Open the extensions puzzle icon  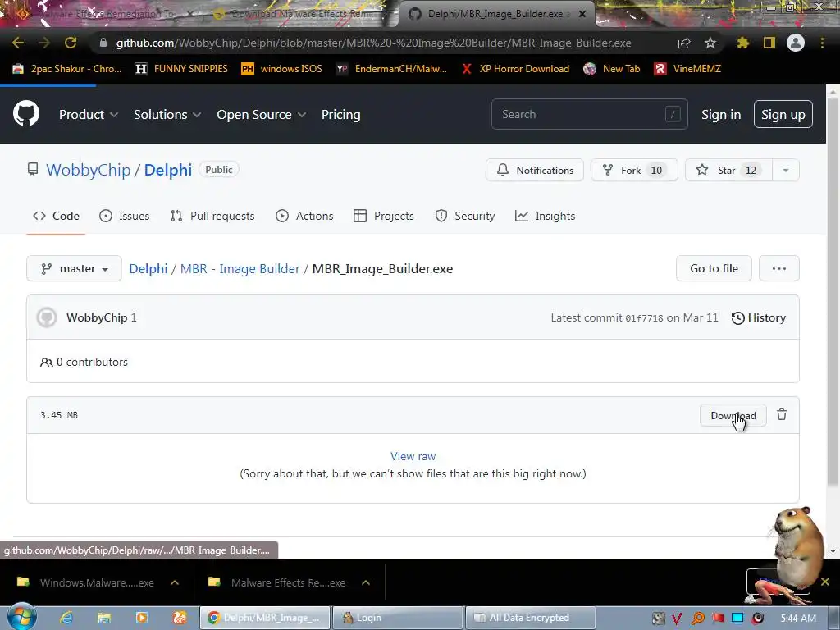click(742, 43)
